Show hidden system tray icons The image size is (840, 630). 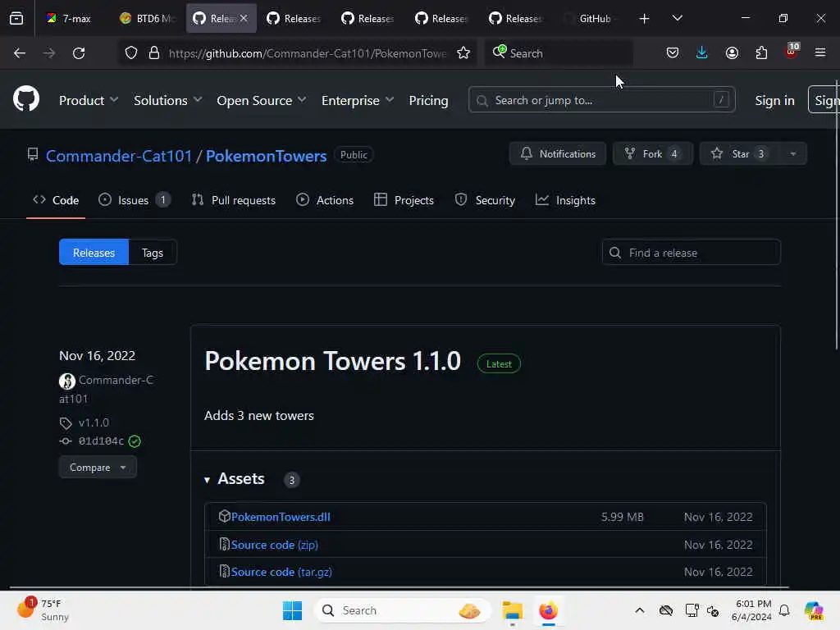tap(640, 610)
